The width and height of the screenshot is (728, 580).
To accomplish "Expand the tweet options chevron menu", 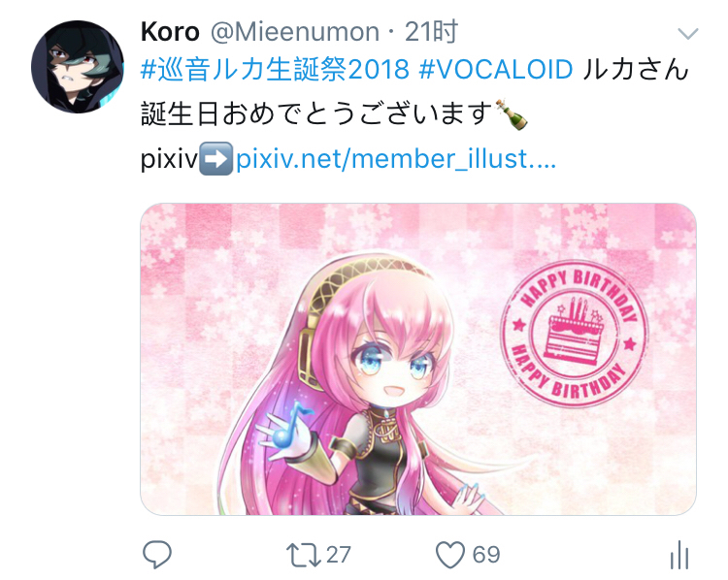I will (687, 33).
